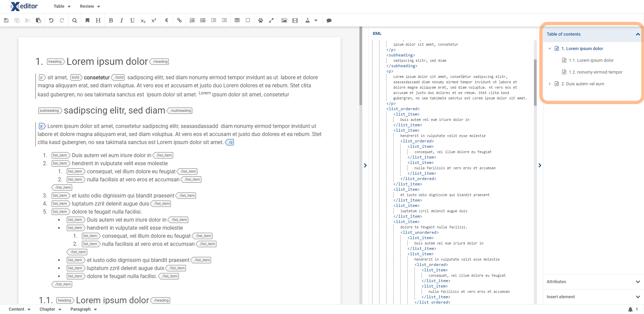
Task: Click the Paste clipboard icon
Action: [38, 20]
